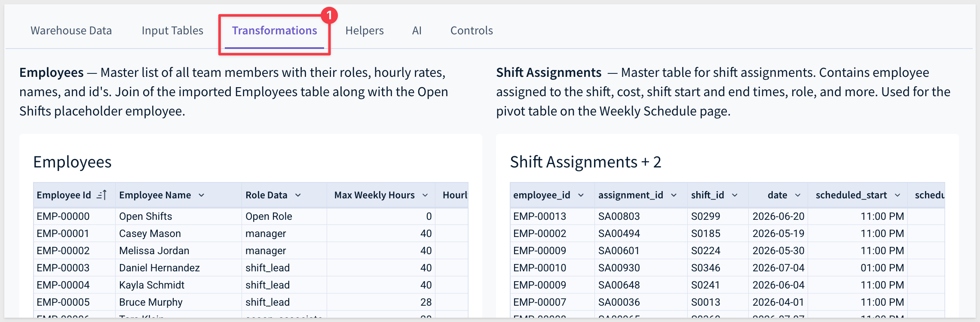Click date cell 2026-07-04
This screenshot has width=980, height=322.
(778, 268)
